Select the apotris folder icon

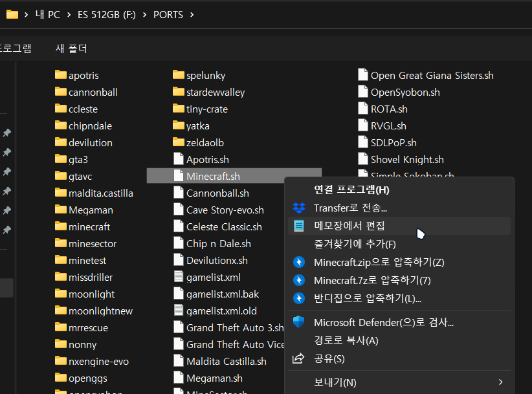point(61,75)
